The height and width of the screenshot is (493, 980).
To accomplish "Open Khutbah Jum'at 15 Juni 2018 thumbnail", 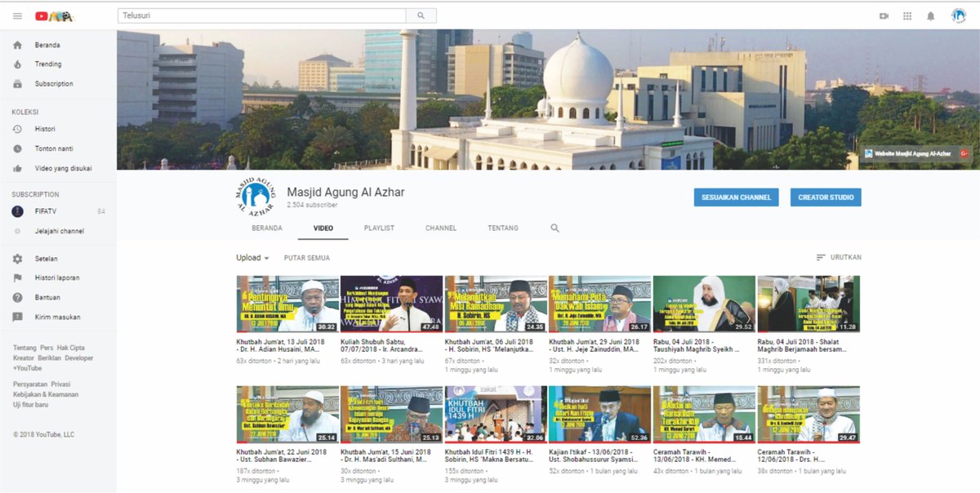I will click(x=391, y=414).
